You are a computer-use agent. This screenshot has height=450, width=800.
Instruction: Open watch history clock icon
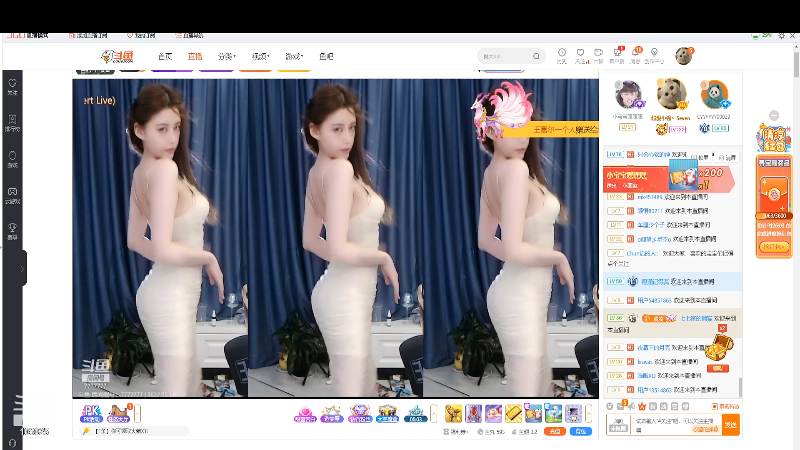tap(562, 55)
